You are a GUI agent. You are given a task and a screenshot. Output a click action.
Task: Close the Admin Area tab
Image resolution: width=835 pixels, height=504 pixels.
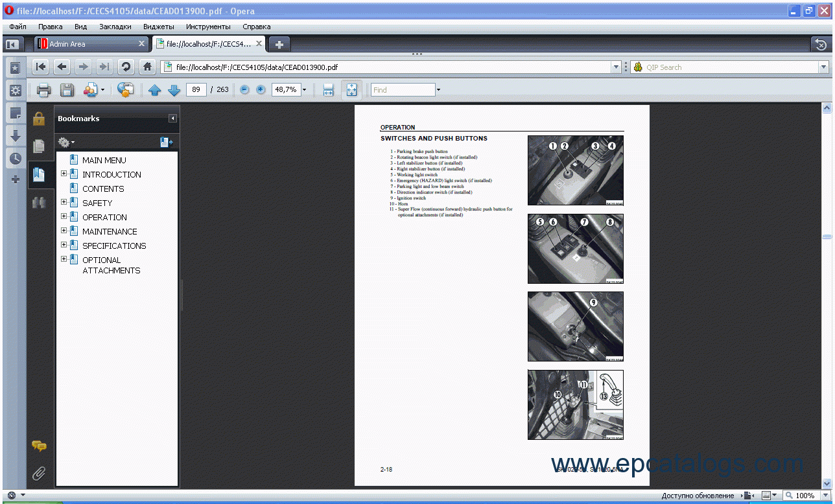coord(142,44)
